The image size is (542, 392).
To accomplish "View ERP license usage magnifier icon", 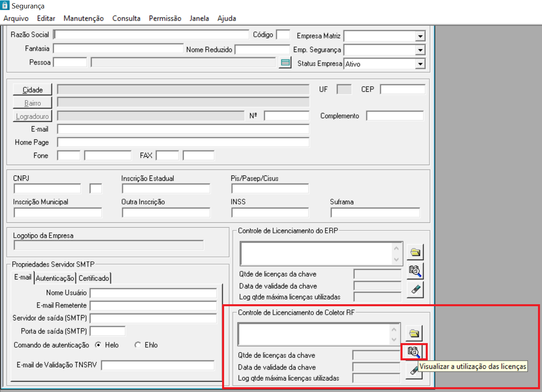I will (x=415, y=271).
